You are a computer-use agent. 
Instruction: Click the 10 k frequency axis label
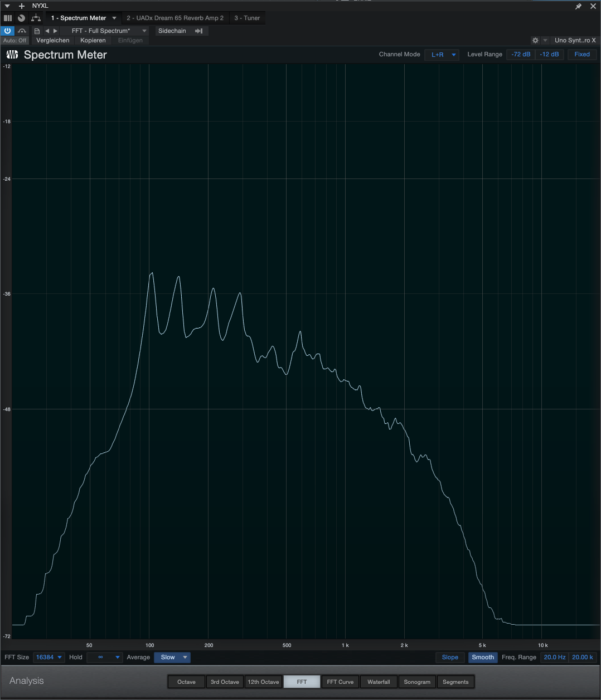[542, 645]
